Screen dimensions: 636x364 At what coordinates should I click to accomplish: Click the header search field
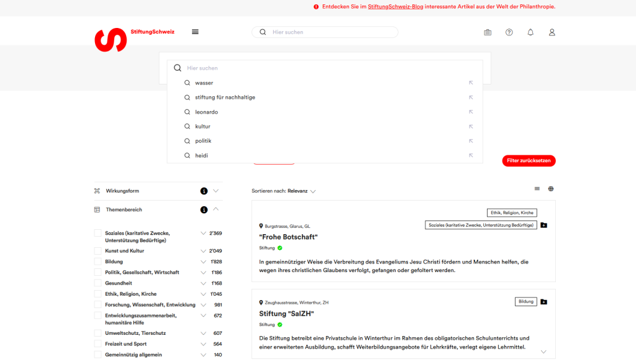[x=329, y=32]
